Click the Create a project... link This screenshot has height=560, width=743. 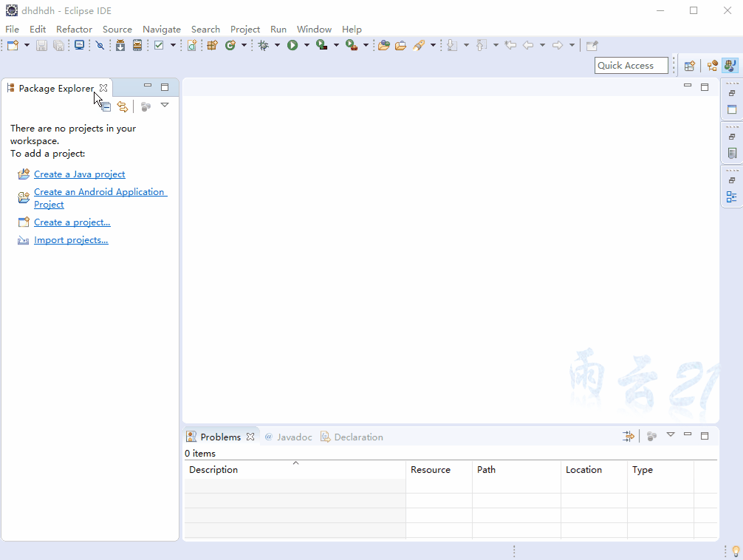tap(72, 222)
